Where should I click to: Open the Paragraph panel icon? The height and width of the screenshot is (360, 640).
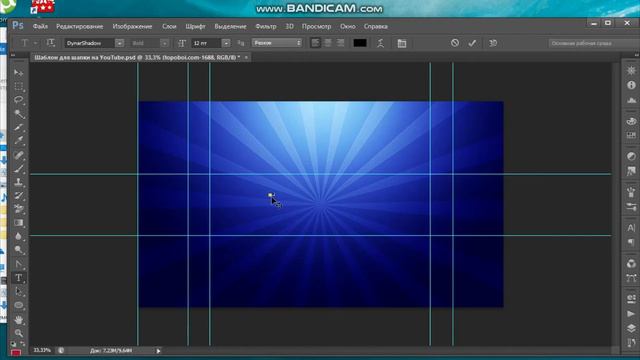pyautogui.click(x=631, y=242)
